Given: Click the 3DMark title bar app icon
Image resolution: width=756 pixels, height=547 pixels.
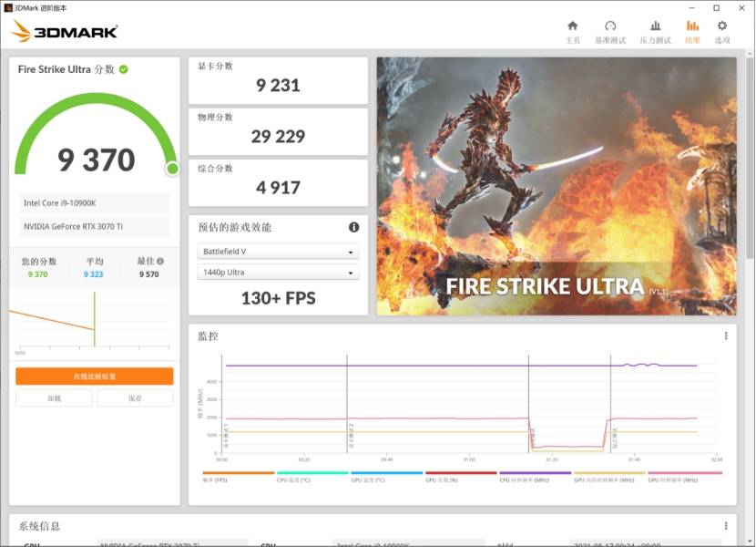Looking at the screenshot, I should tap(7, 7).
